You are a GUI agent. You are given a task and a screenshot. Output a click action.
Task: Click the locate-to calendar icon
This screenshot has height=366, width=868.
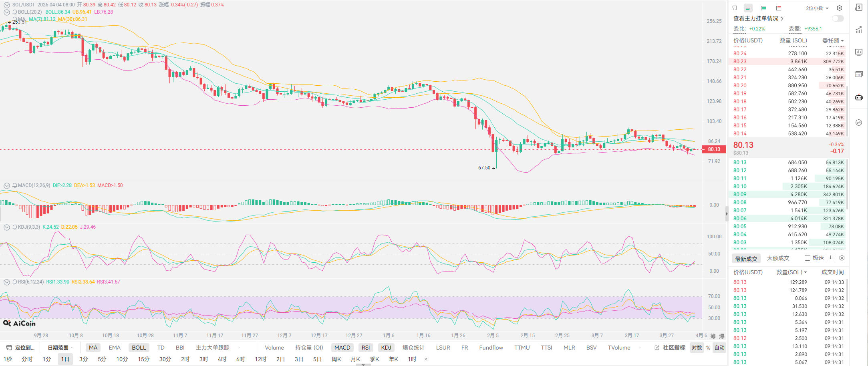tap(9, 348)
